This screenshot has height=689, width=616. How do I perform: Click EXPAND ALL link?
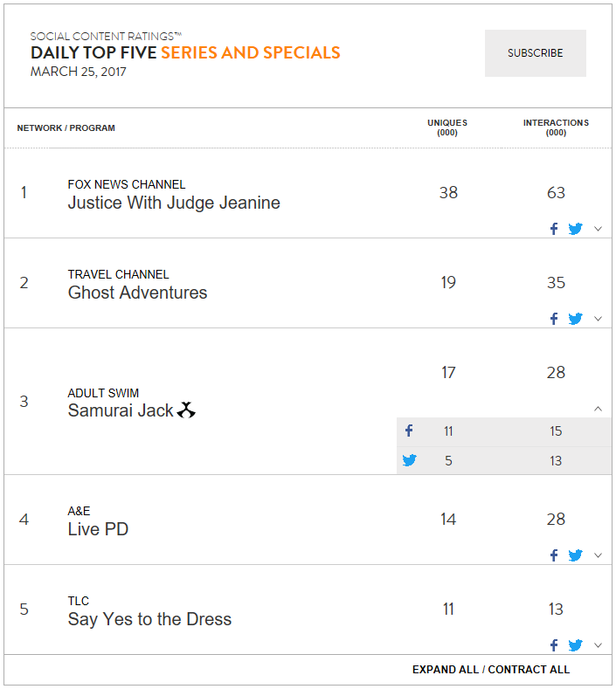tap(446, 669)
